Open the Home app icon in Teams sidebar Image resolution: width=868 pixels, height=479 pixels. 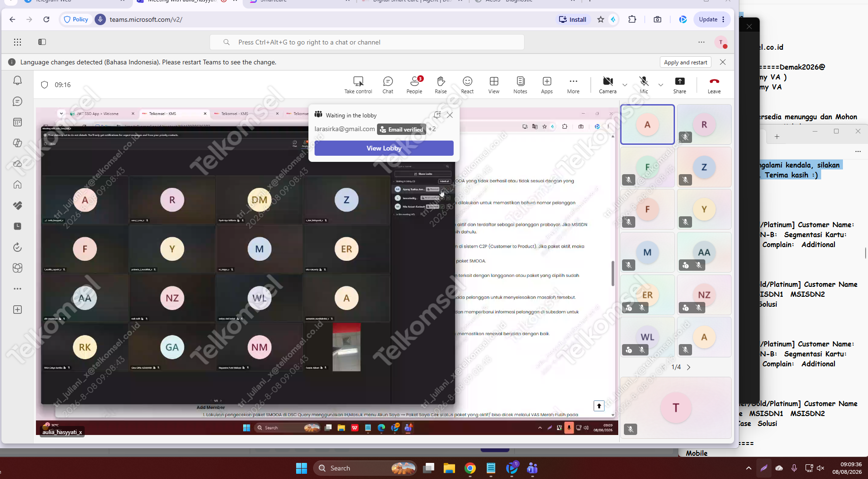tap(18, 185)
